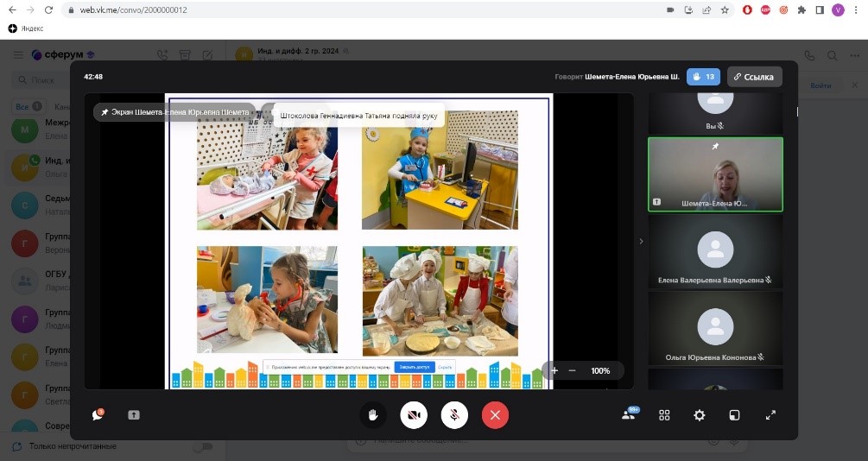Open conversation more options
868x461 pixels.
pyautogui.click(x=855, y=55)
